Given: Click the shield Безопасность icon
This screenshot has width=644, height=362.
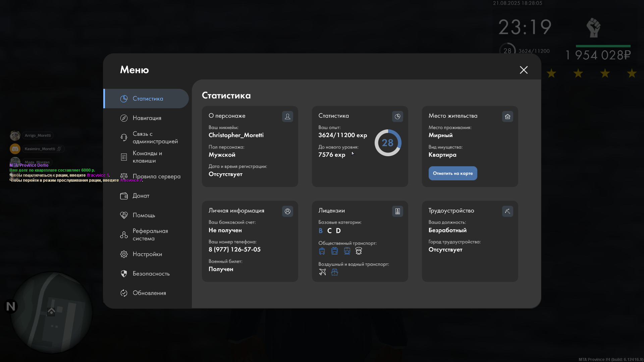Looking at the screenshot, I should click(x=124, y=274).
